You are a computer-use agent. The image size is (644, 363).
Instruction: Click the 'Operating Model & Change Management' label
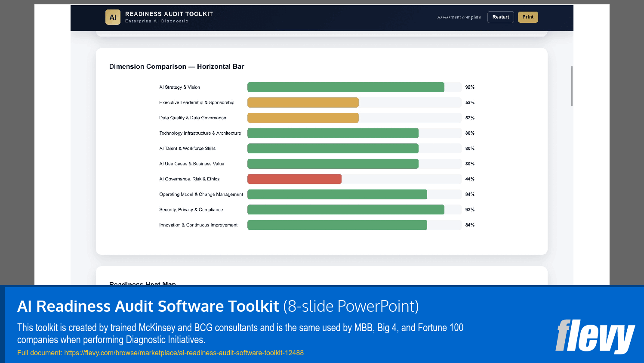201,194
